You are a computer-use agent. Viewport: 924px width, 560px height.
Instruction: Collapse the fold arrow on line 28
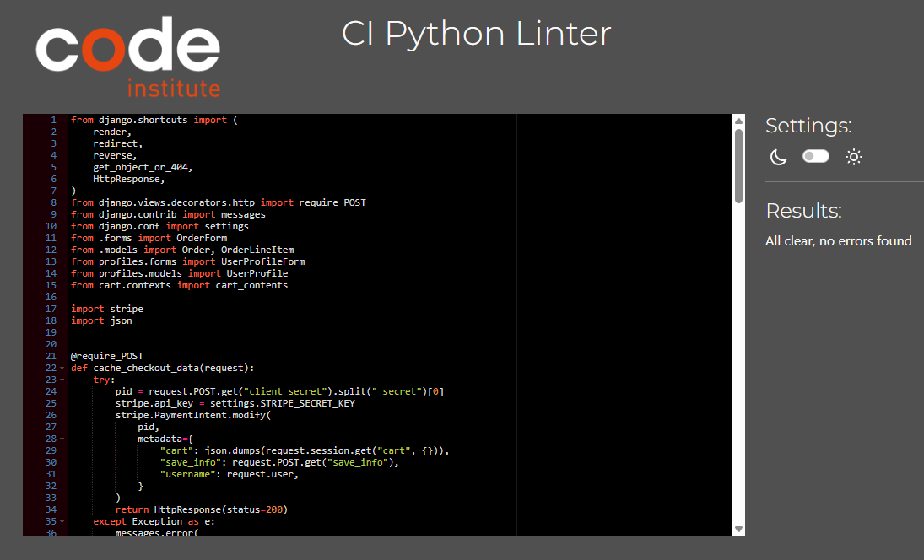point(62,439)
